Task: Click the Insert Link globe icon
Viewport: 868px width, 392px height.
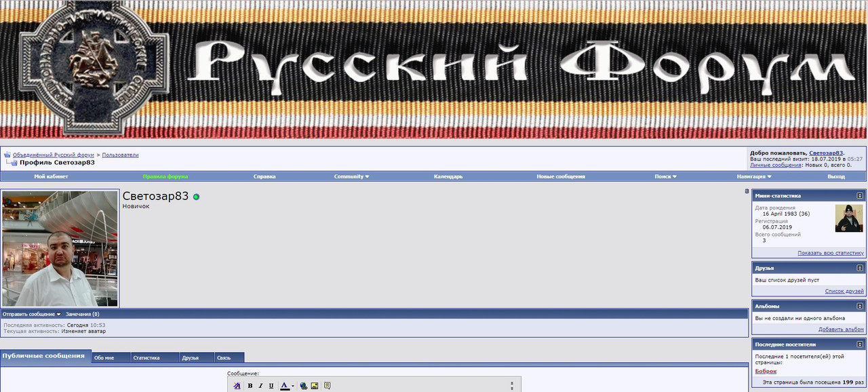Action: tap(304, 386)
